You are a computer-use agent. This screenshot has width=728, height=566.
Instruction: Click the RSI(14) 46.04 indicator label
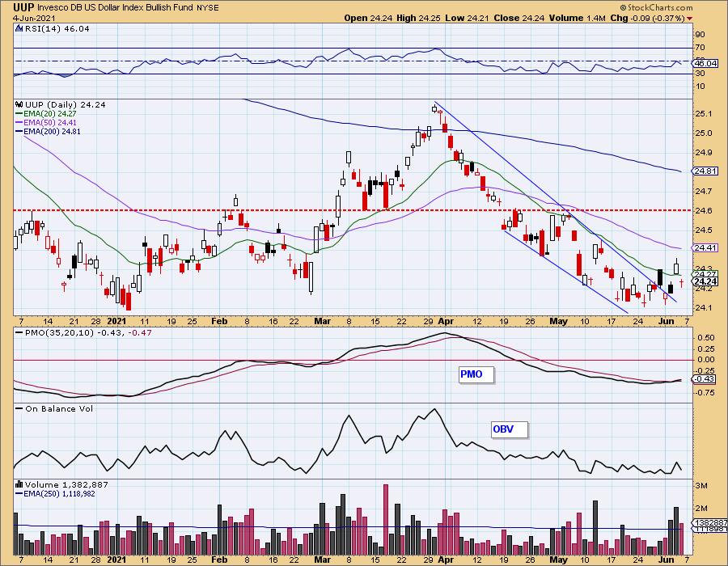57,28
